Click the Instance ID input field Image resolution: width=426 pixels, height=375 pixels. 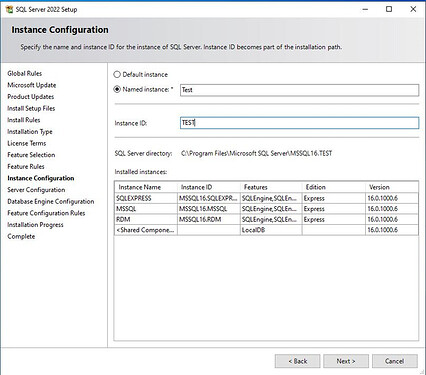pos(299,123)
